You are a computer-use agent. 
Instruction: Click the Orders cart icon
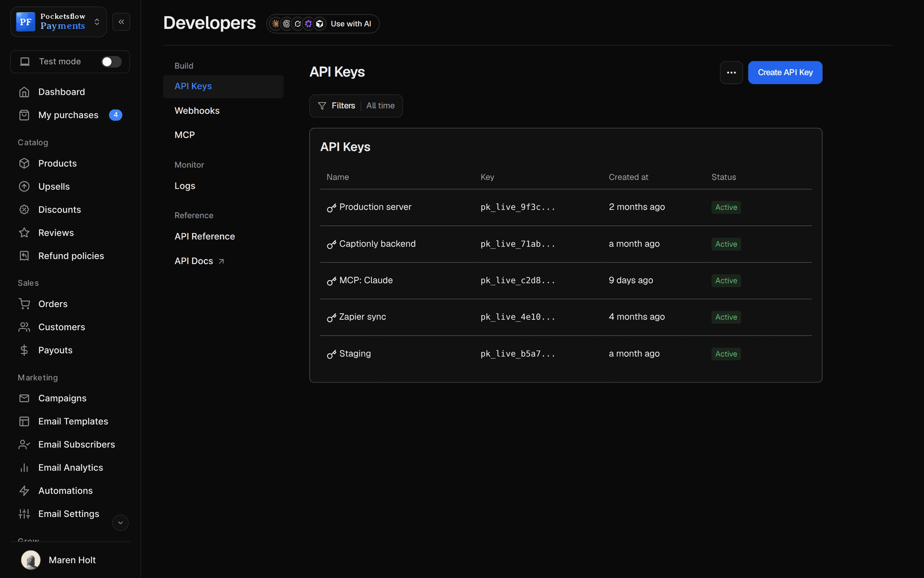[24, 304]
